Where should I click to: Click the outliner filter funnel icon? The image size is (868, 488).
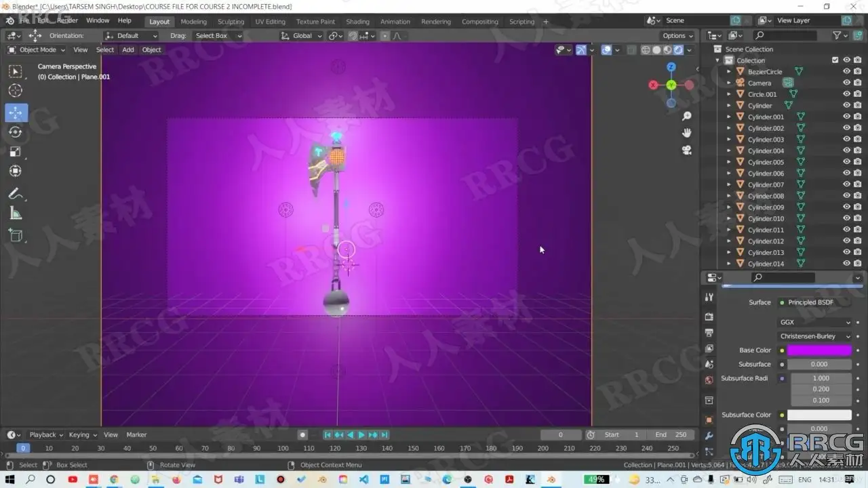837,35
